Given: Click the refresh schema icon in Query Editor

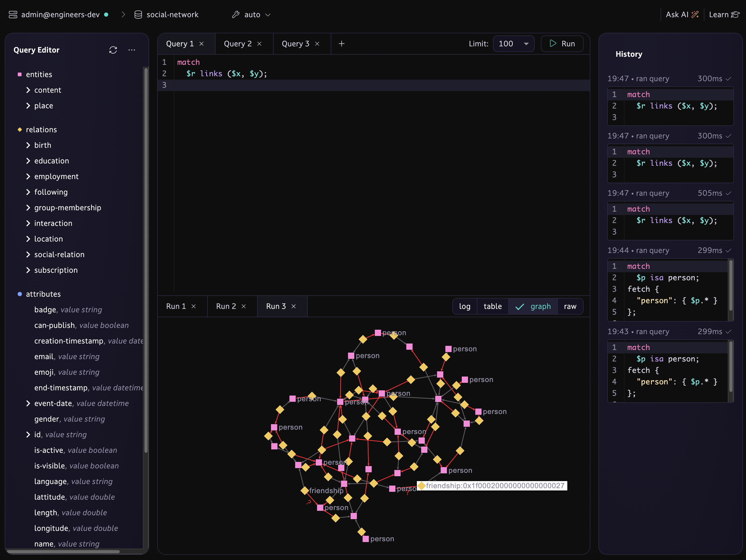Looking at the screenshot, I should tap(113, 50).
